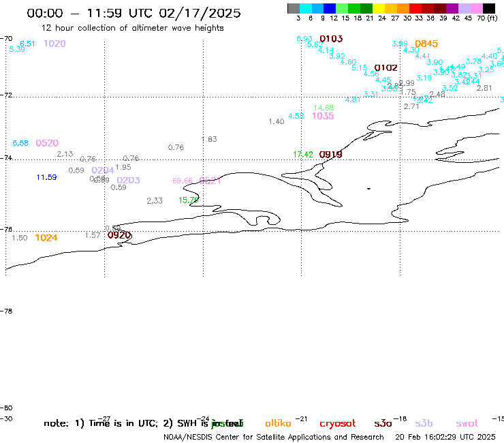Click the blue wave height '11.59'
504x443 pixels.
point(46,177)
